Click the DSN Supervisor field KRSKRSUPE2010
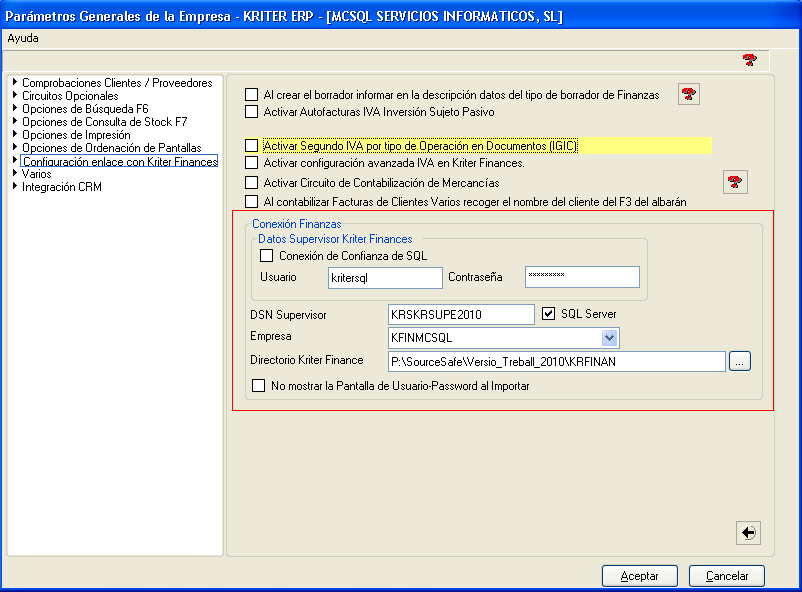This screenshot has height=592, width=802. click(461, 314)
